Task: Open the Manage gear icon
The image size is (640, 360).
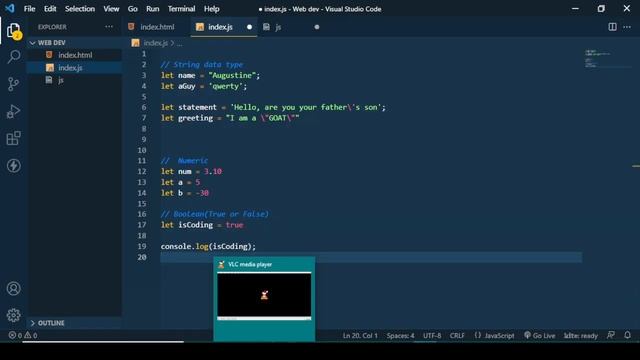Action: (x=13, y=315)
